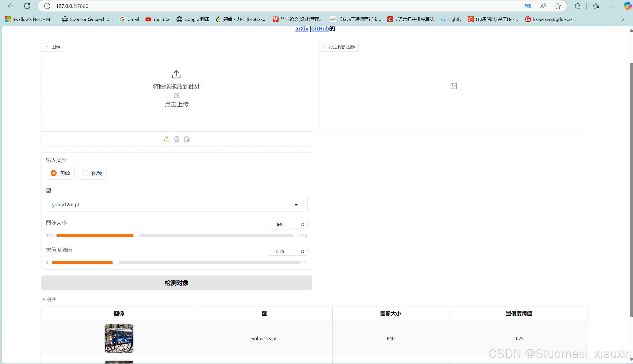This screenshot has width=633, height=364.
Task: Open the browser extensions icon
Action: point(577,6)
